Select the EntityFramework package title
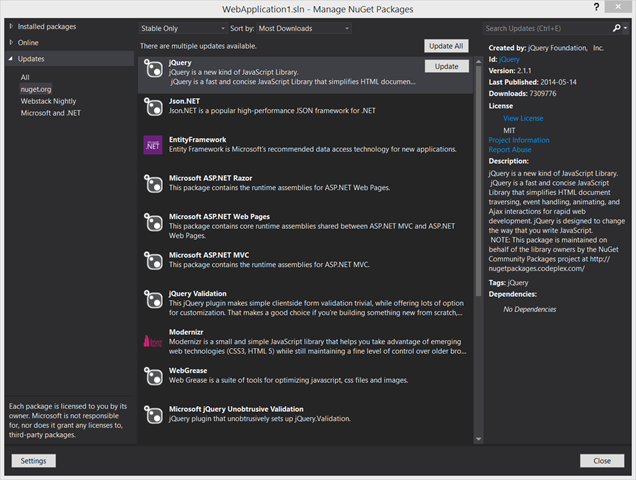Image resolution: width=636 pixels, height=480 pixels. click(198, 140)
